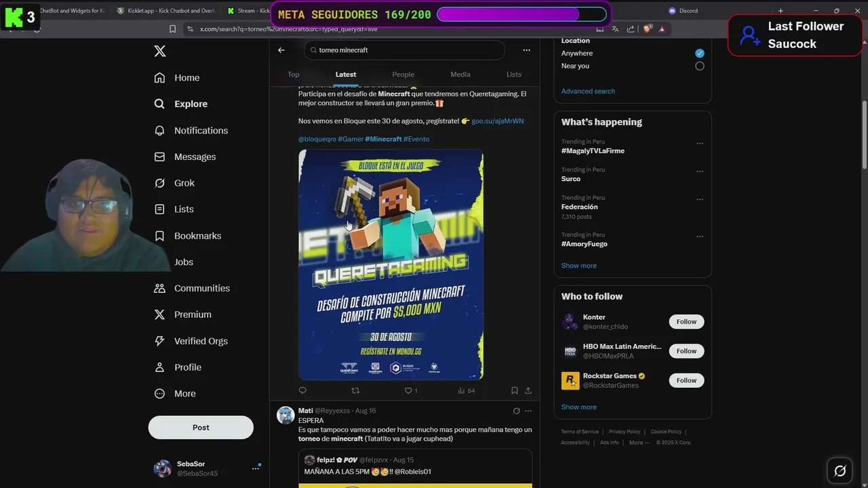Screen dimensions: 868x488
Task: Switch to the Top search tab
Action: pyautogui.click(x=294, y=75)
